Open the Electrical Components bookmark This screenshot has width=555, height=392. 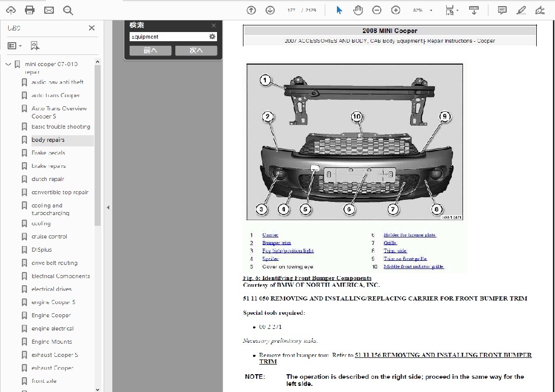(60, 276)
